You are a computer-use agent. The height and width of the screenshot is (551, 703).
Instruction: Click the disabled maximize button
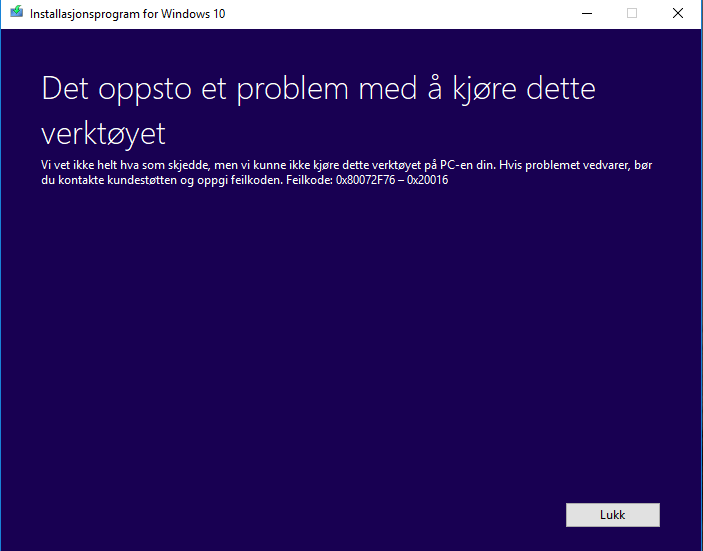point(632,13)
